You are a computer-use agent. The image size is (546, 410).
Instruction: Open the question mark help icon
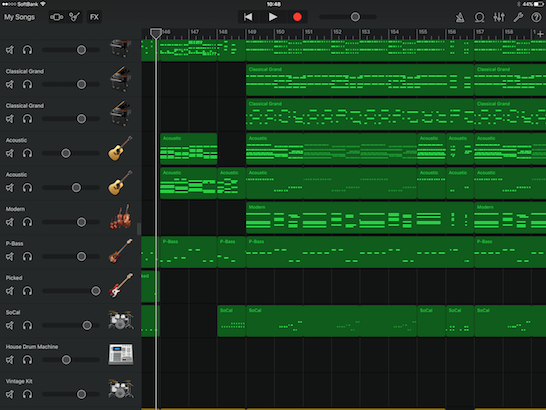[537, 17]
